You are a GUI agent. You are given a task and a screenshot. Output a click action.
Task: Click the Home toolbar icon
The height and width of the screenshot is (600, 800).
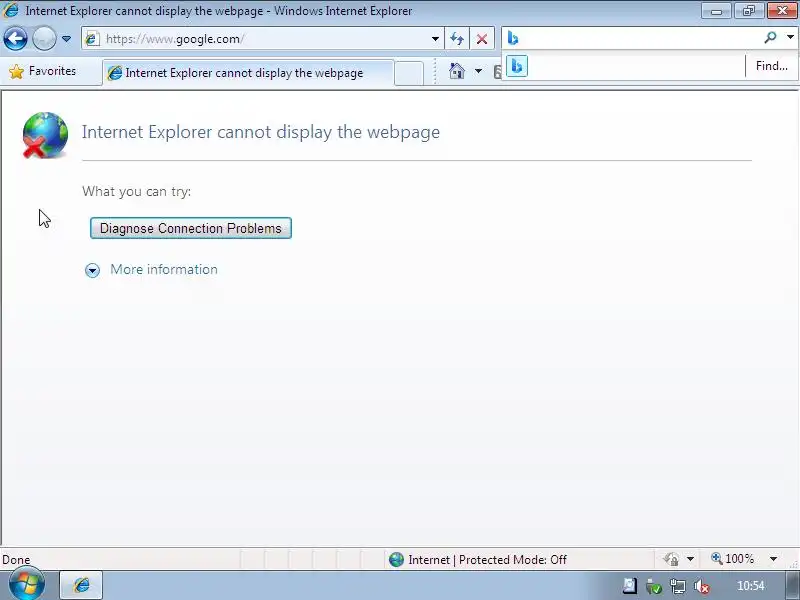(x=457, y=71)
